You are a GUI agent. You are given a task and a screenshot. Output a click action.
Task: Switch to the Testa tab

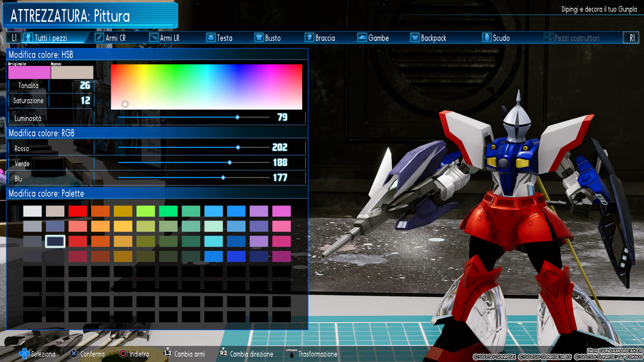point(219,38)
